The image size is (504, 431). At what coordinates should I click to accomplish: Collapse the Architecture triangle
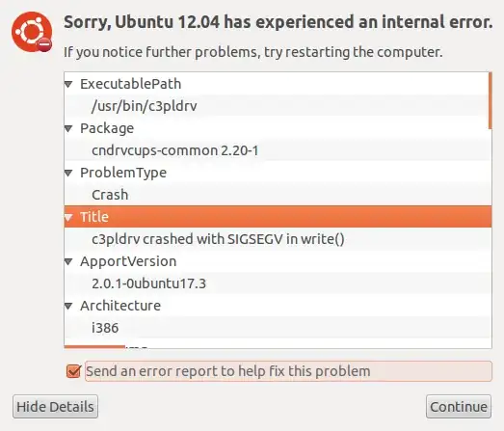(x=68, y=307)
